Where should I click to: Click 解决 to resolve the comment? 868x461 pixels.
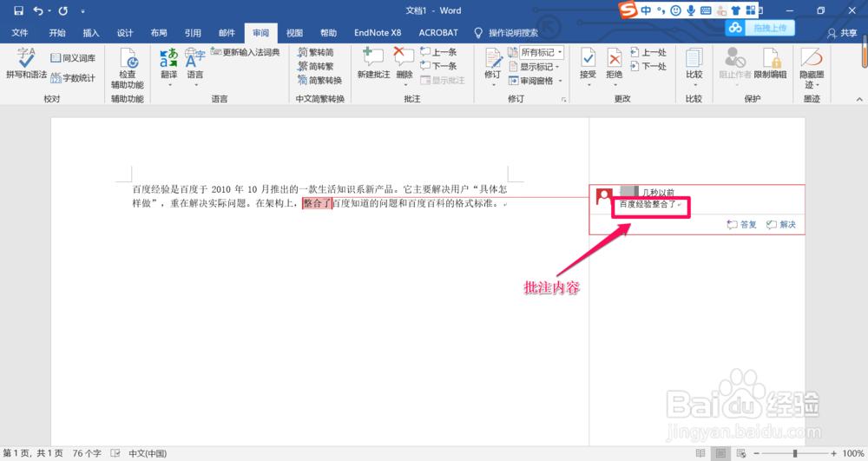pos(781,224)
